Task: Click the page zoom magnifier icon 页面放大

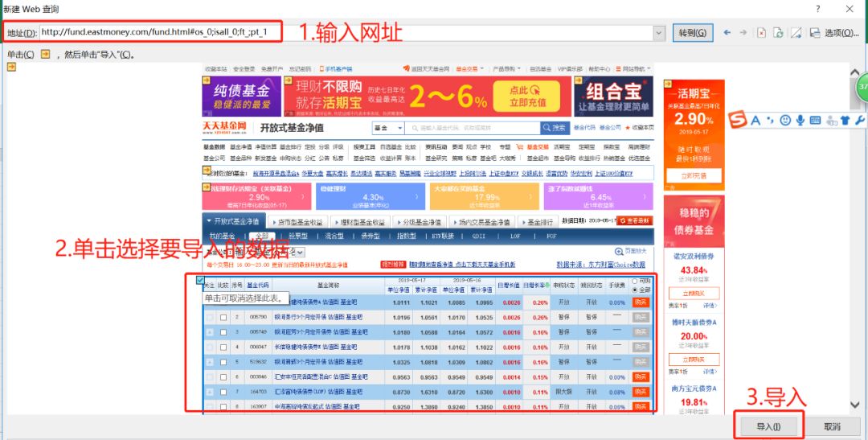Action: (618, 252)
